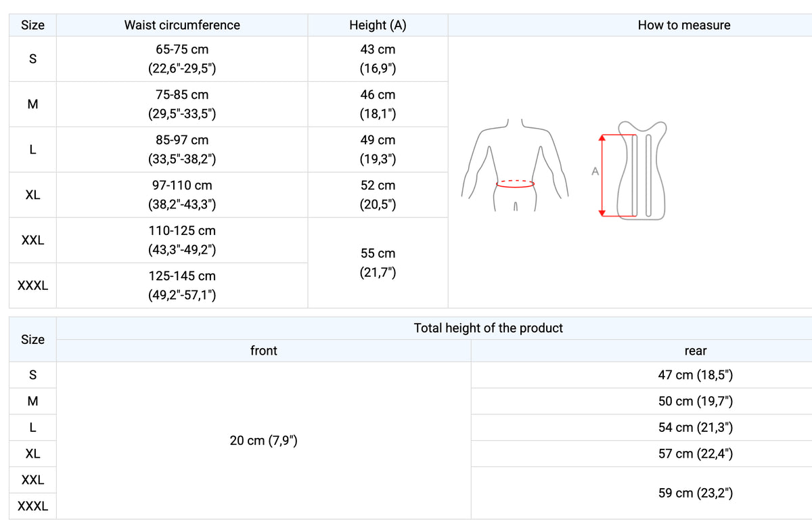Click the '54 cm (21,3")' rear height
This screenshot has width=812, height=524.
click(696, 428)
